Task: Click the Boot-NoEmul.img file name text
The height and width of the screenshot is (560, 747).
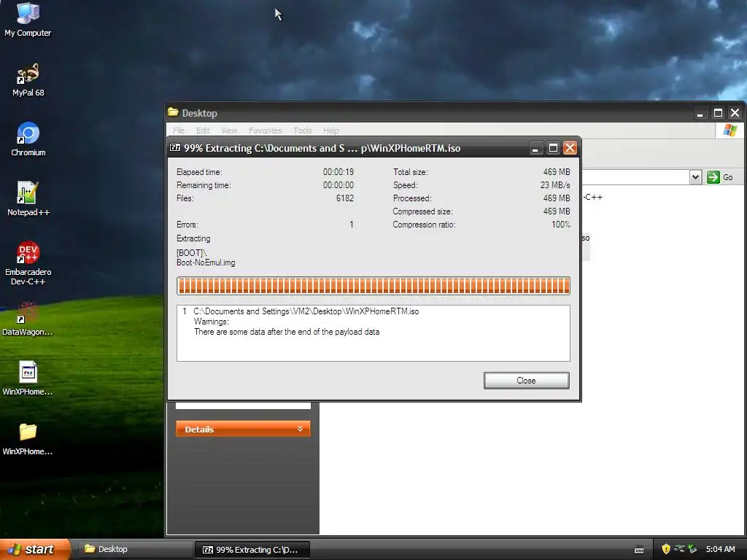Action: 206,262
